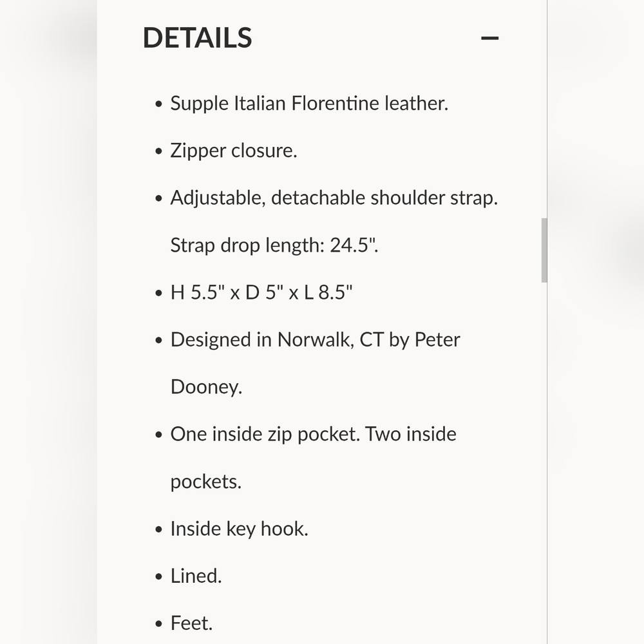Select the Supple Italian Florentine leather line

point(309,103)
